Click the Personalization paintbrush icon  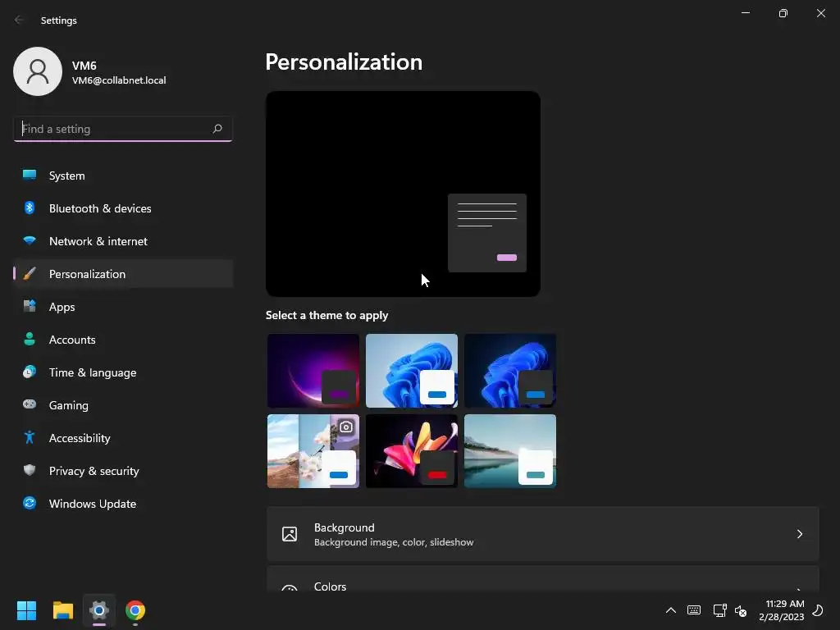[x=30, y=274]
